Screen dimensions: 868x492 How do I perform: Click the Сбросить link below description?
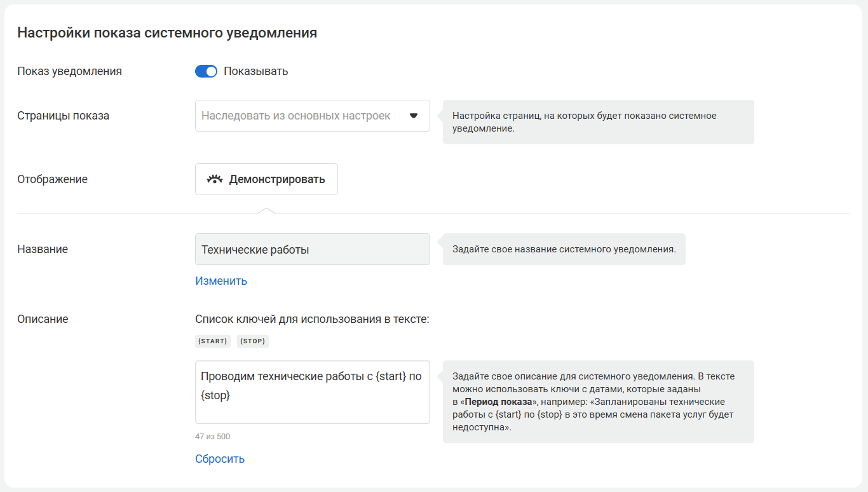(220, 459)
